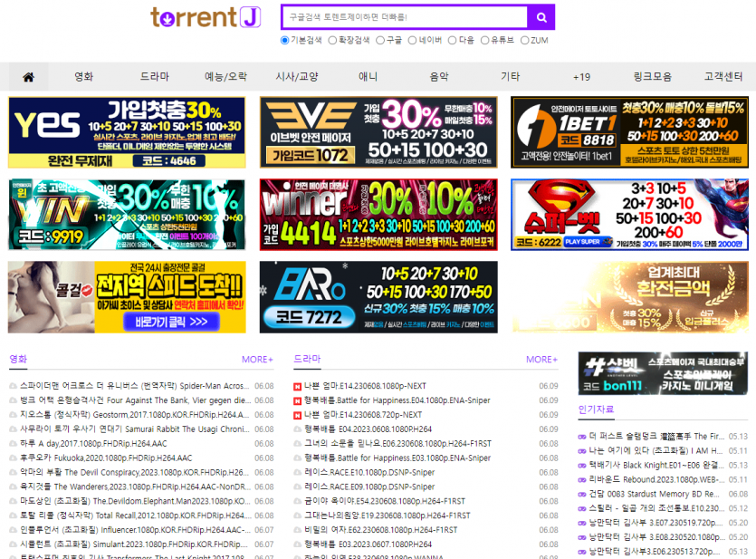This screenshot has height=559, width=756.
Task: Open the 영화 section heading
Action: pos(18,360)
